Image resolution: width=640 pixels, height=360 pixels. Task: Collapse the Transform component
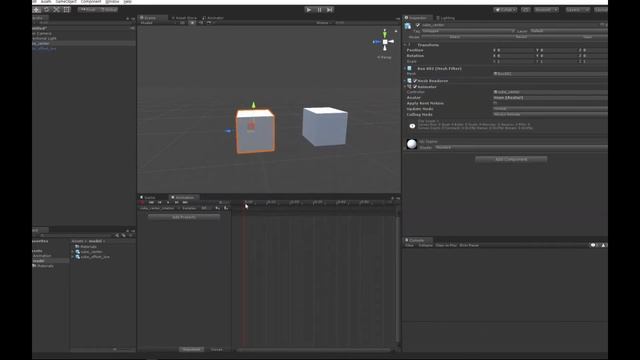pyautogui.click(x=405, y=45)
